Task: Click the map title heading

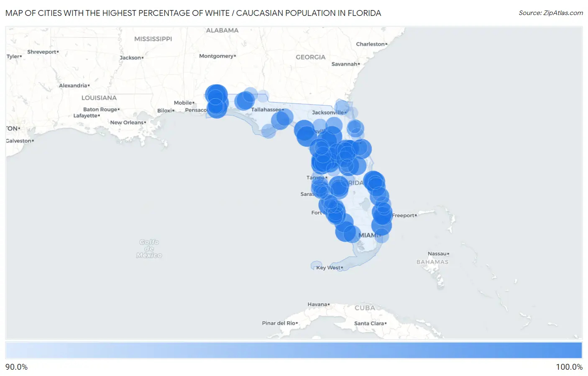Action: pyautogui.click(x=193, y=13)
